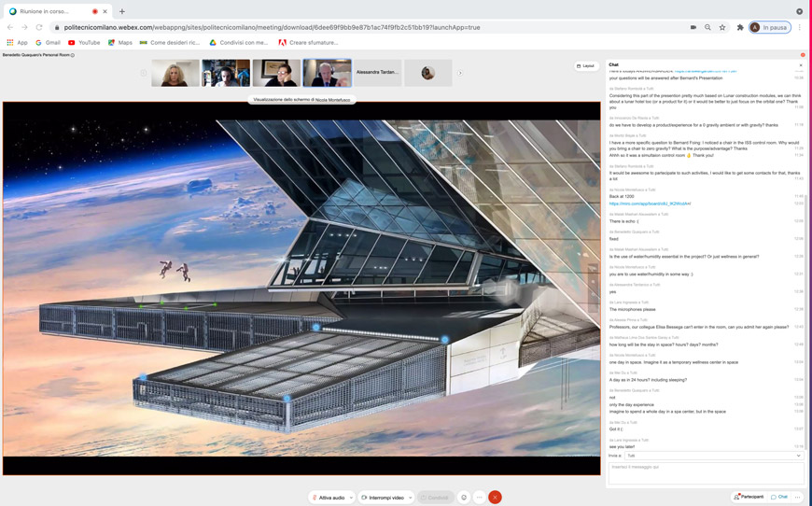The height and width of the screenshot is (506, 812).
Task: Toggle camera with Interrompi video
Action: 383,498
